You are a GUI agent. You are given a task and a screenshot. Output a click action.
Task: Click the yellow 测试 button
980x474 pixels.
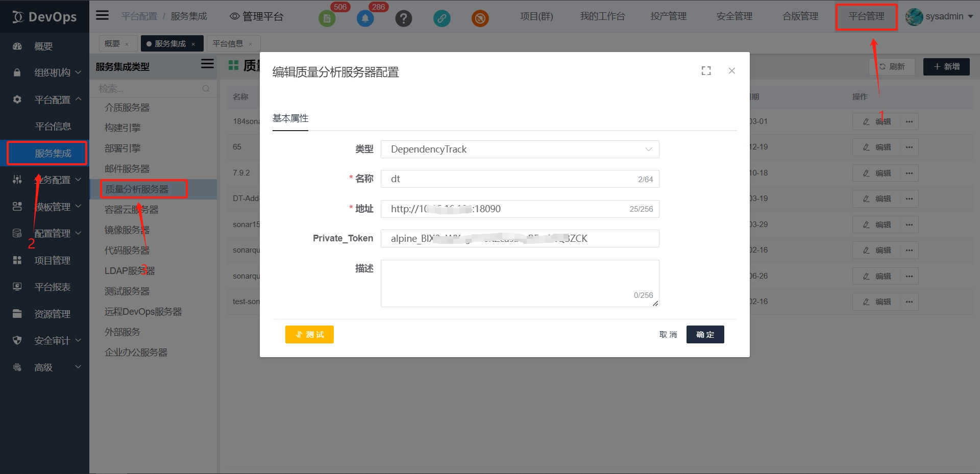pos(309,335)
